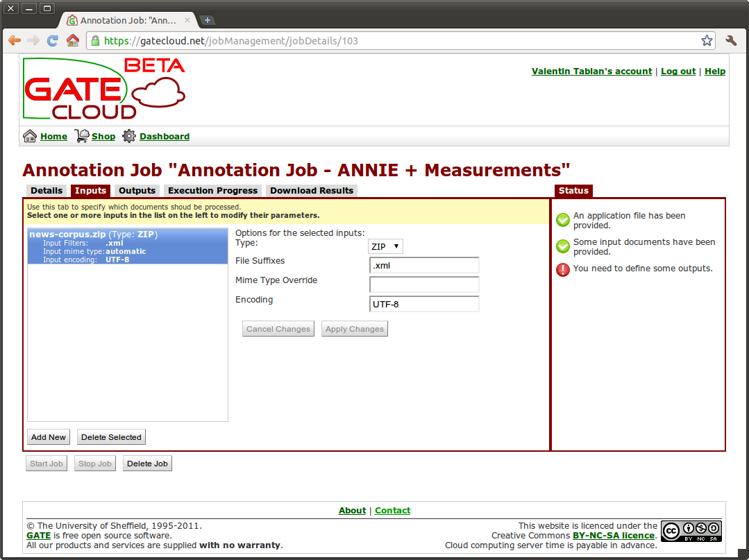This screenshot has height=560, width=749.
Task: Click the browser back arrow
Action: pos(15,40)
